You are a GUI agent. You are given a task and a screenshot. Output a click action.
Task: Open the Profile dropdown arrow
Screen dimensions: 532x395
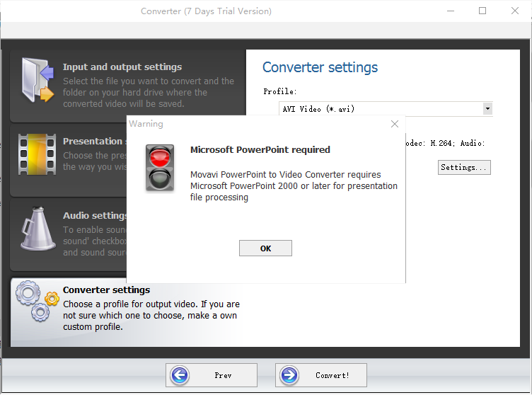coord(487,109)
